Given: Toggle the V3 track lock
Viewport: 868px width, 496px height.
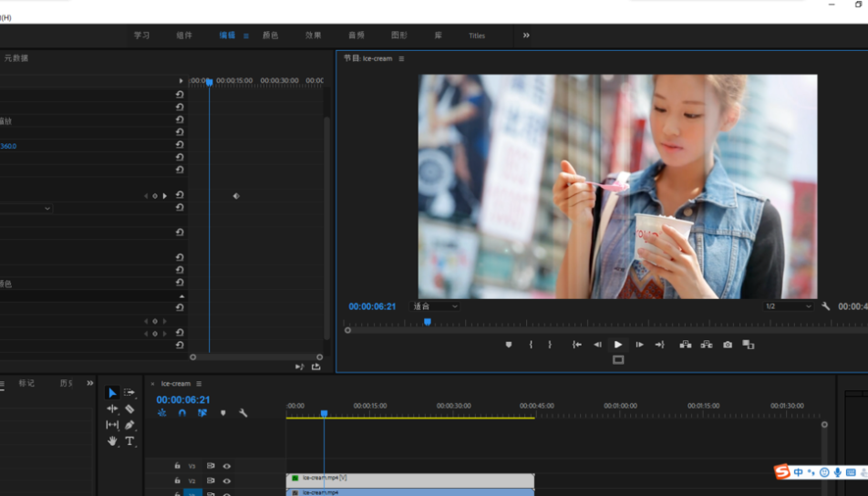Looking at the screenshot, I should click(177, 466).
